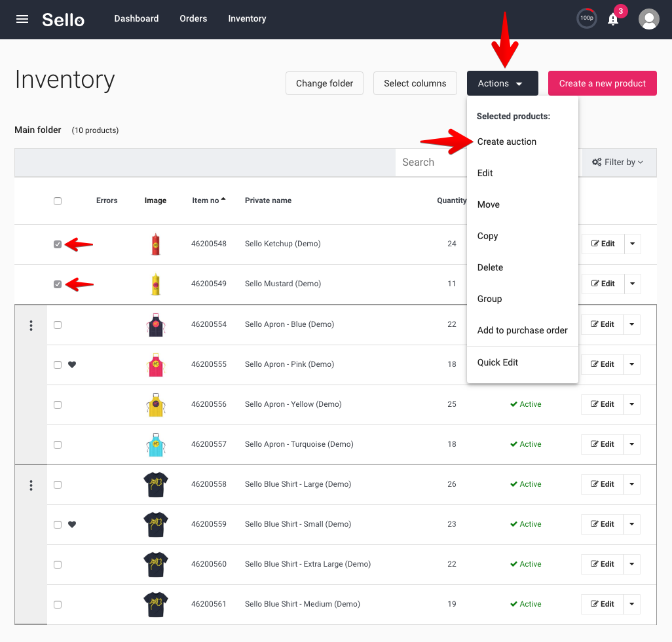Expand the Edit arrow for Apron Pink
The image size is (672, 642).
click(x=632, y=364)
